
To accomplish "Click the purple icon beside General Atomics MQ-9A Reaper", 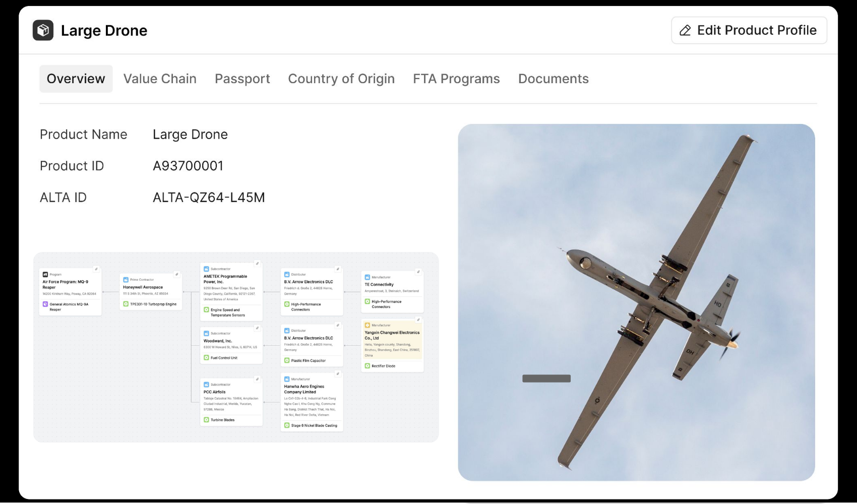I will (x=45, y=304).
